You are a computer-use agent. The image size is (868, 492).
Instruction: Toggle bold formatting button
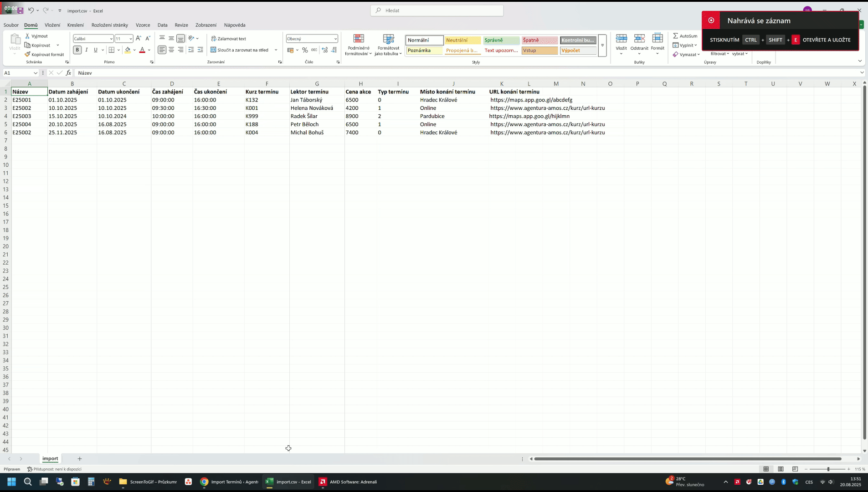click(77, 50)
